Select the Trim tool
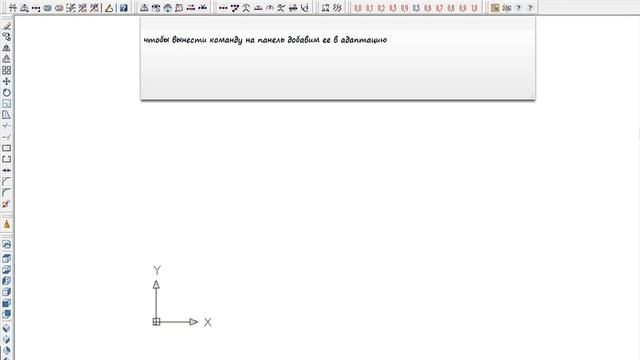 click(7, 126)
